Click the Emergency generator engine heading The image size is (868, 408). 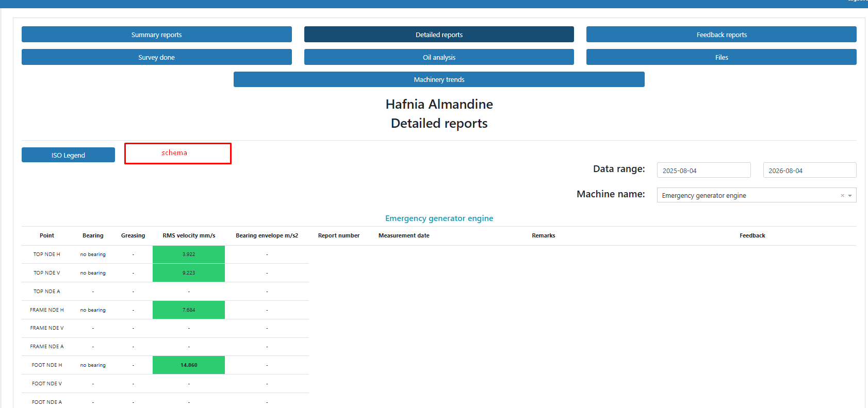click(x=439, y=218)
